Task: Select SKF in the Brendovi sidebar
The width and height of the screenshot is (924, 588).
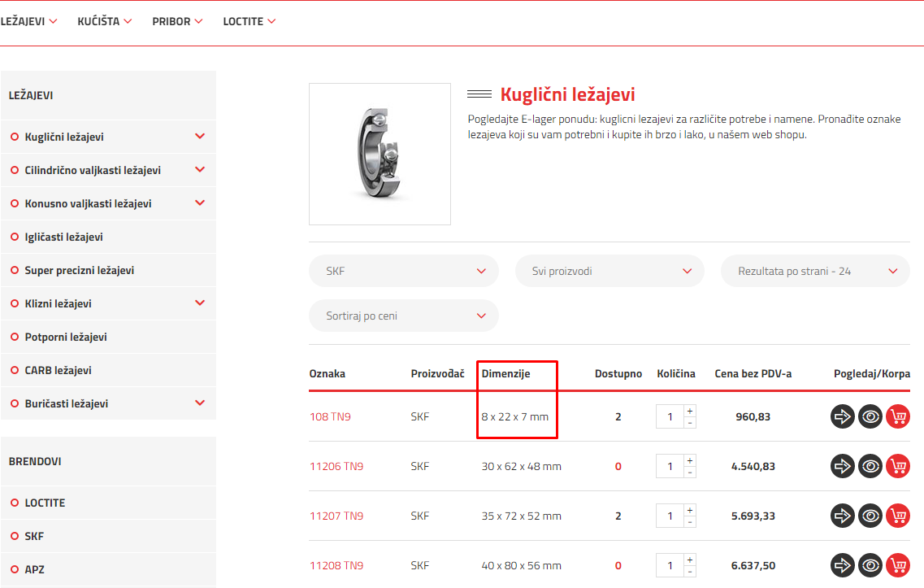Action: point(34,536)
